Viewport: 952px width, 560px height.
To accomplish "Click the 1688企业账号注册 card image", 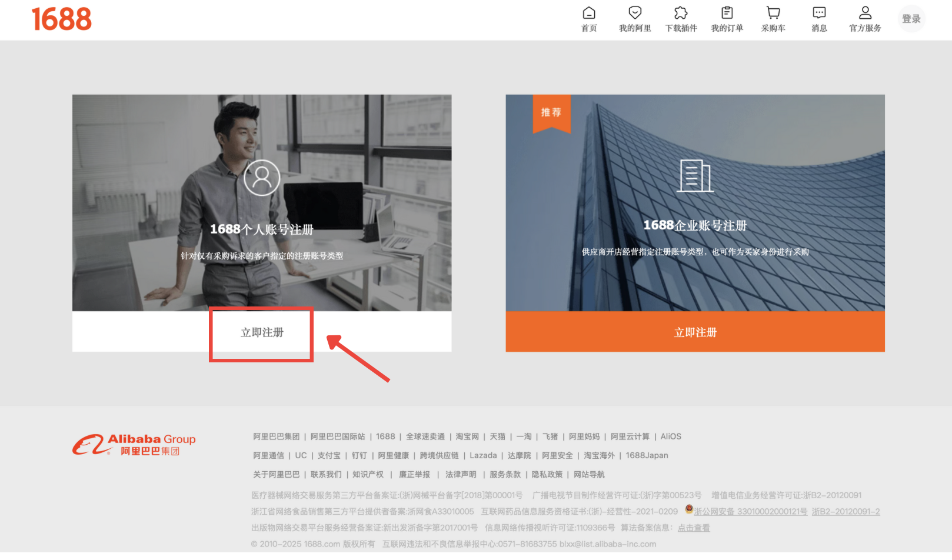I will click(x=695, y=202).
